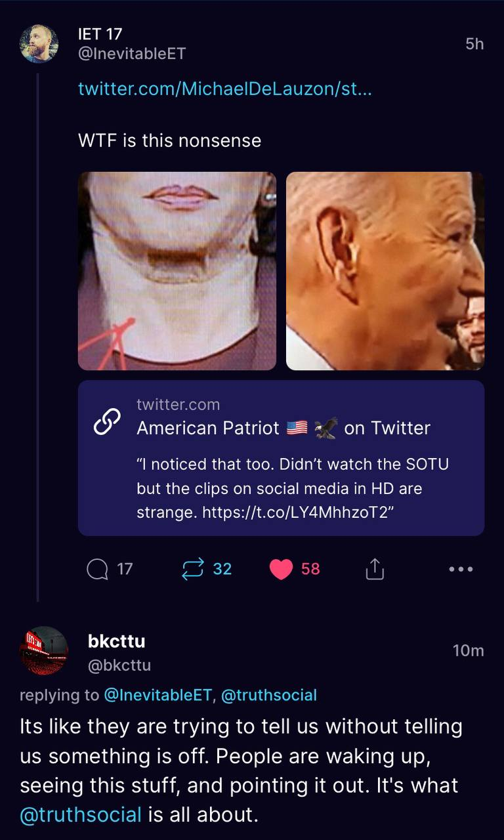
Task: Open the reply comment icon with 17
Action: point(98,569)
